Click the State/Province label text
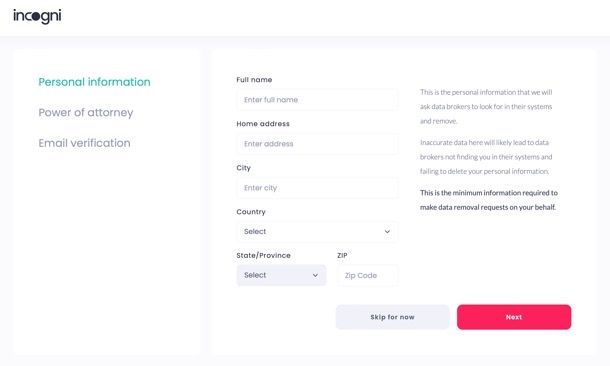610x366 pixels. point(263,256)
